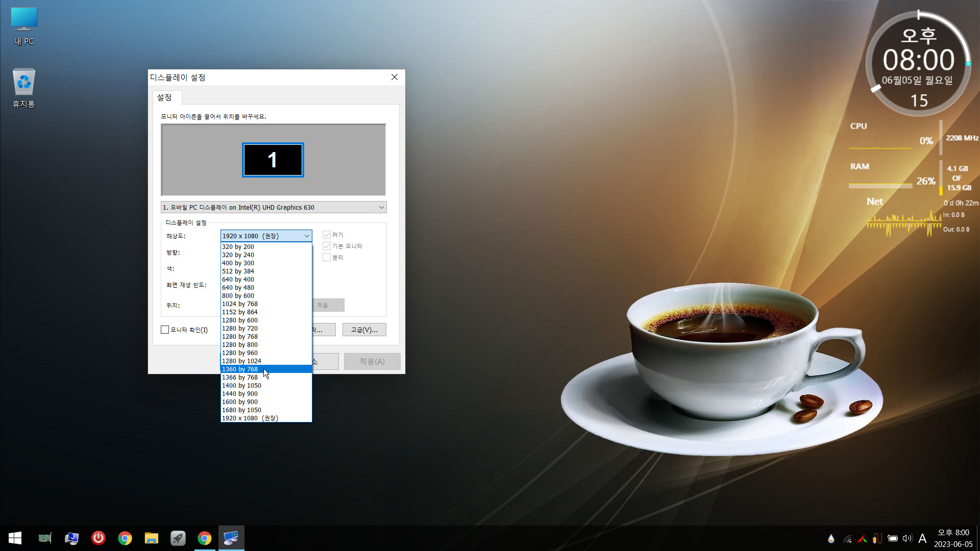Pick 1440 by 900 resolution
Screen dimensions: 980x551
coord(266,393)
